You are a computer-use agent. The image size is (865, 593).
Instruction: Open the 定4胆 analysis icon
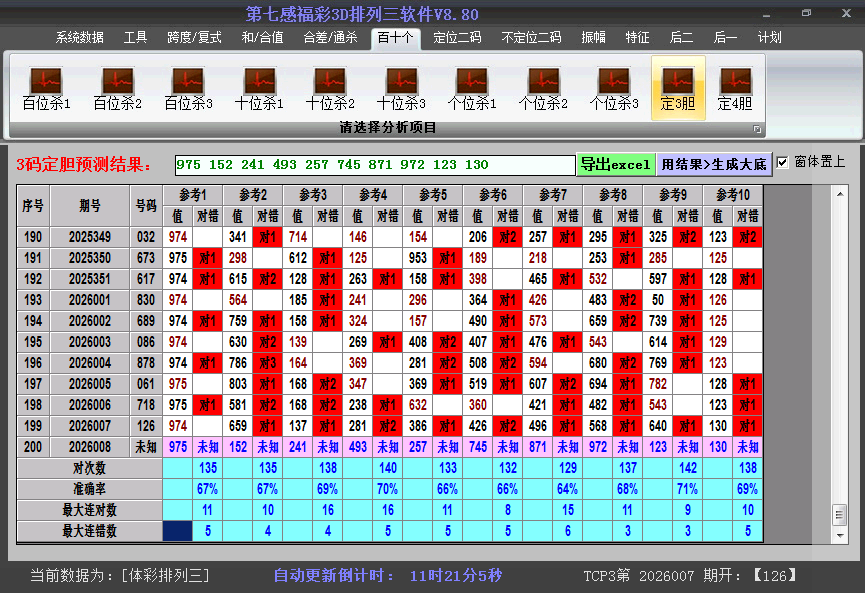[x=735, y=88]
